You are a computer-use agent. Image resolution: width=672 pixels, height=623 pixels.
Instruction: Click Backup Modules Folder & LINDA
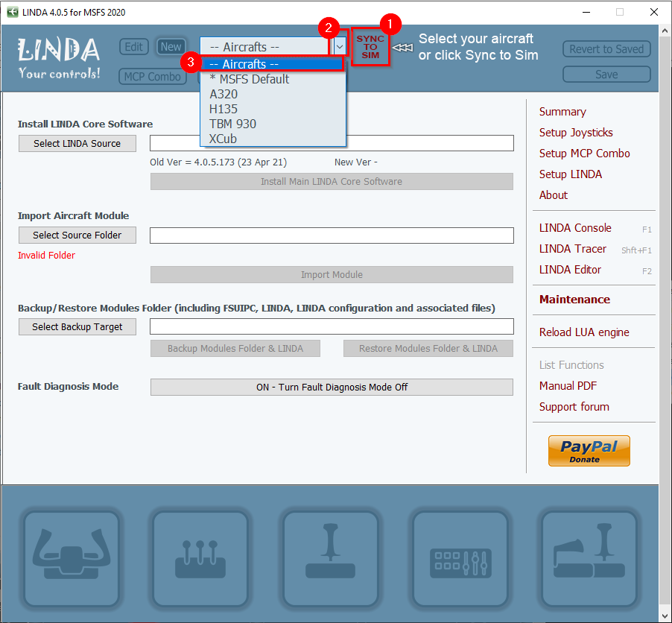click(235, 348)
